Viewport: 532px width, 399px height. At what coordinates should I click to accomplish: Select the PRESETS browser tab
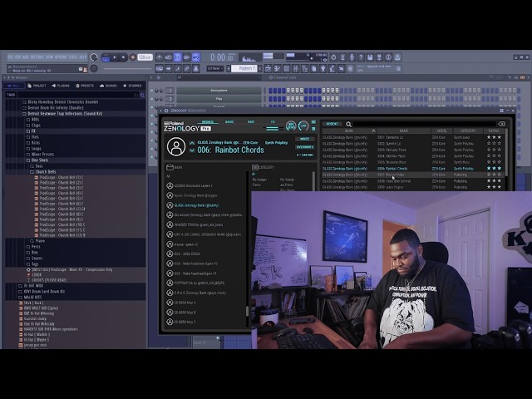(85, 86)
